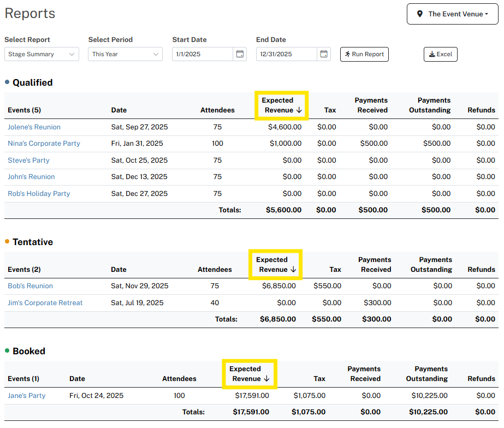Viewport: 504px width, 428px height.
Task: Sort Tentative table by Events (2) header
Action: 24,270
